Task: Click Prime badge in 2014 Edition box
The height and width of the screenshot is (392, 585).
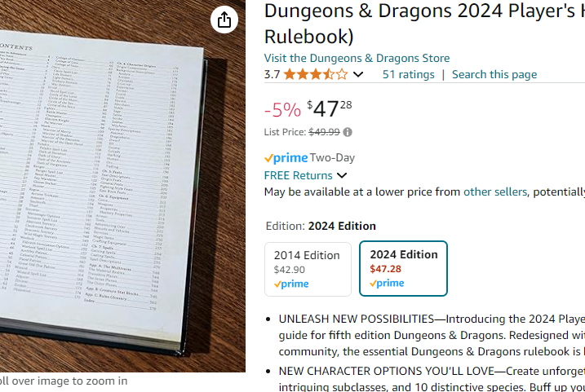Action: pos(291,284)
